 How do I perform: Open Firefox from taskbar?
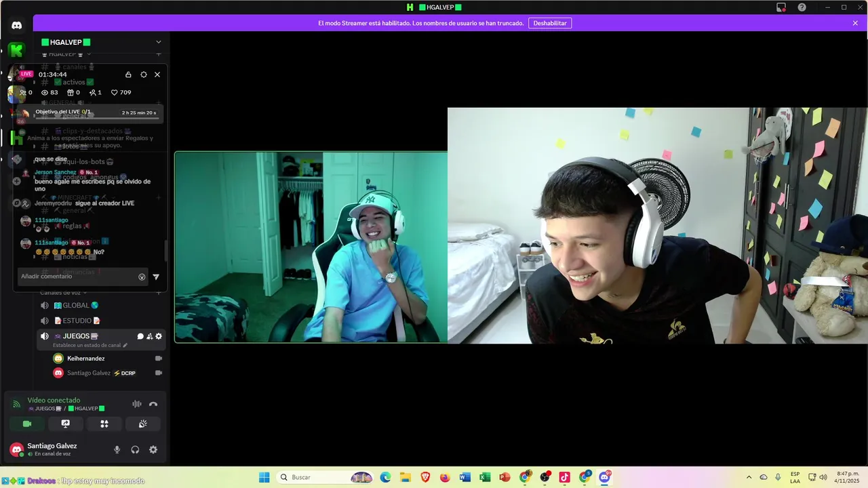tap(445, 477)
